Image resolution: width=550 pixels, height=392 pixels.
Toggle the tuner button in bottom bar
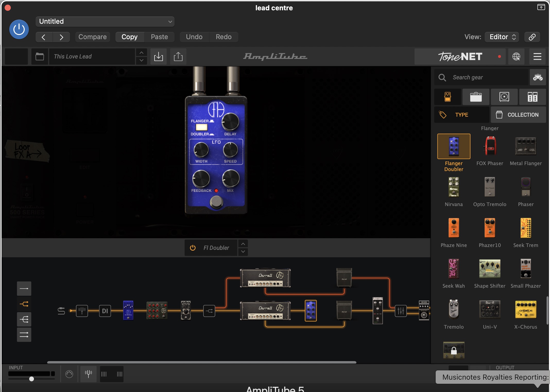point(88,374)
